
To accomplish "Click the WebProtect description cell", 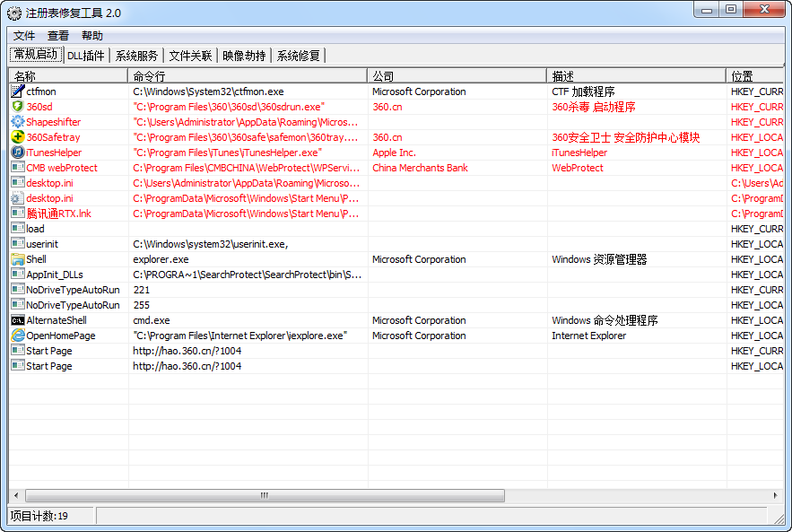I will click(578, 168).
